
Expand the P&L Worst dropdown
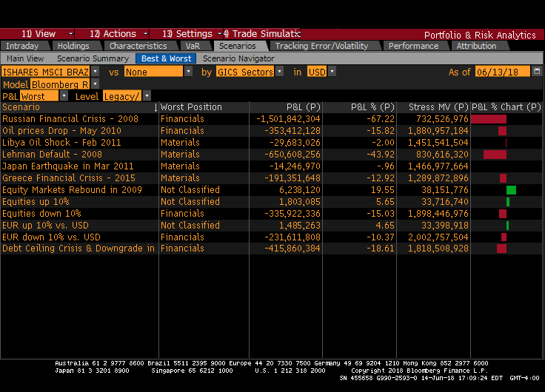[64, 96]
